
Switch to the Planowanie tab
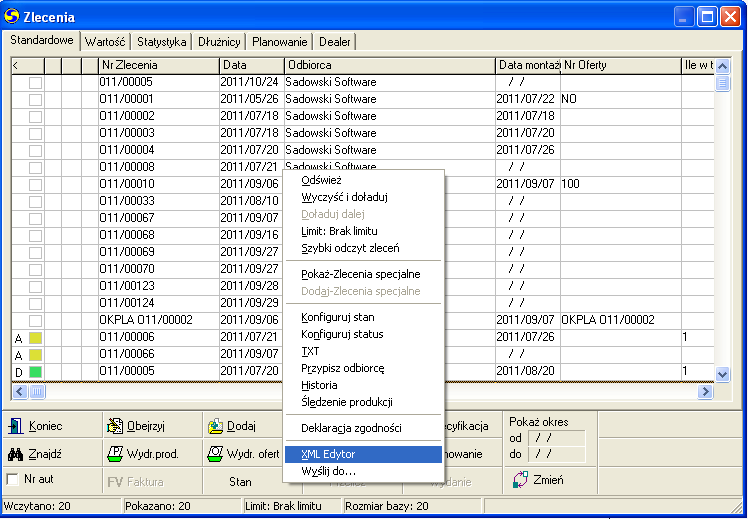pos(280,42)
